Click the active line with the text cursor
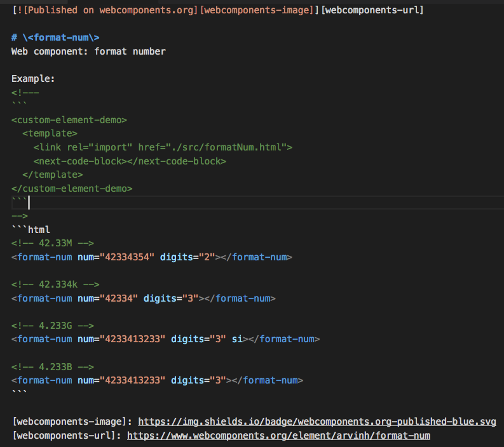 pyautogui.click(x=257, y=203)
